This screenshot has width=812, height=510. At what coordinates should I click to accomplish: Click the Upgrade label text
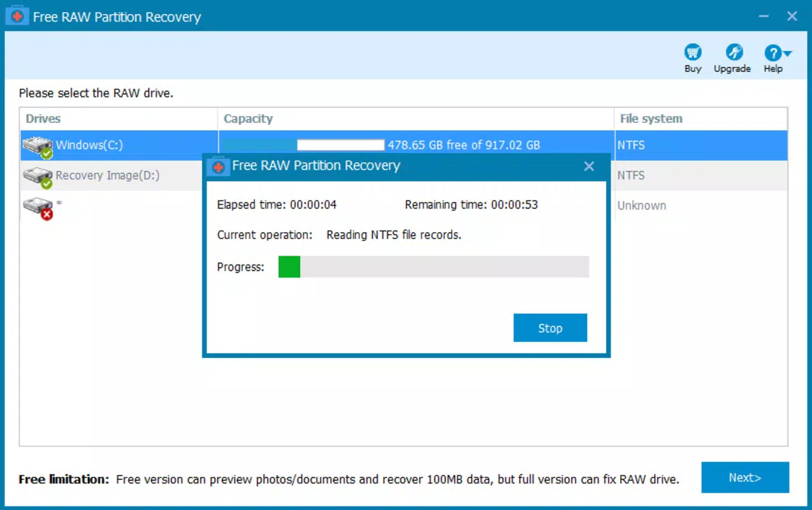[732, 69]
